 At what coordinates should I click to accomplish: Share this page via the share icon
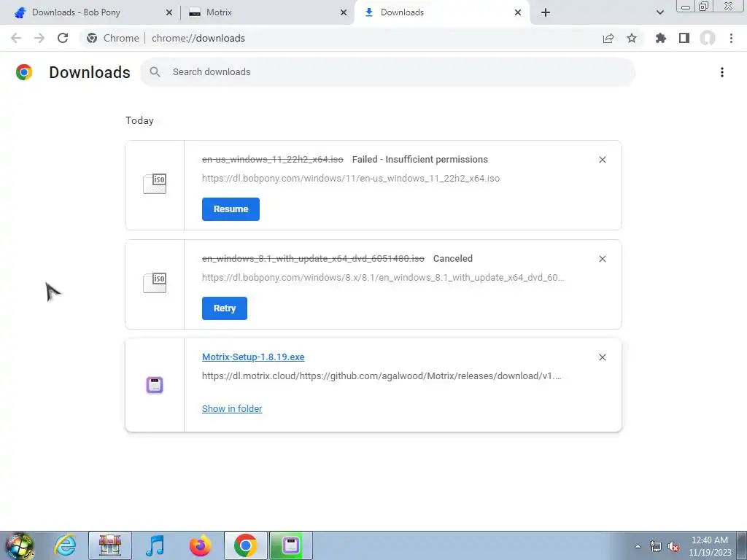pos(608,38)
